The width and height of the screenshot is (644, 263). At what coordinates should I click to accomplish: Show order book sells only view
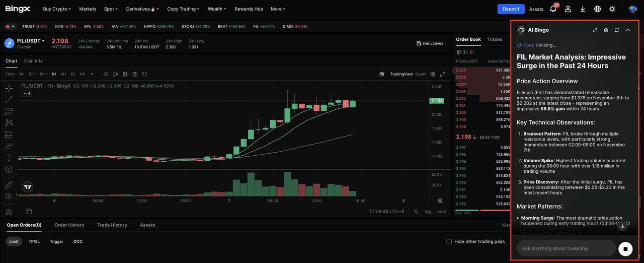473,52
